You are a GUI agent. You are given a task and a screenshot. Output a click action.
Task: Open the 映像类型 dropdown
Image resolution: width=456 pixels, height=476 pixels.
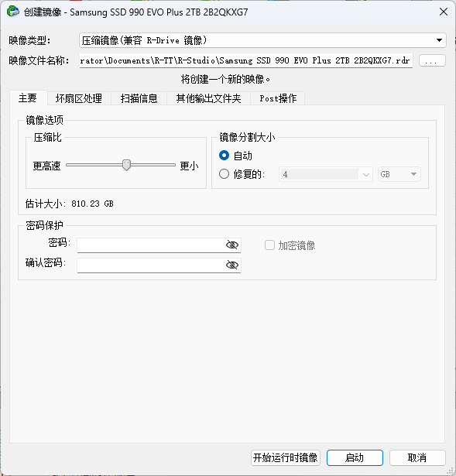click(x=262, y=40)
